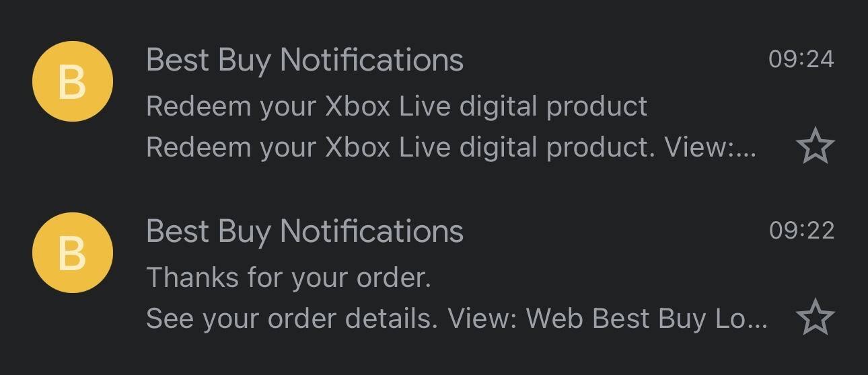The image size is (868, 375).
Task: Open the 09:24 Best Buy Notifications sender name
Action: pyautogui.click(x=304, y=60)
